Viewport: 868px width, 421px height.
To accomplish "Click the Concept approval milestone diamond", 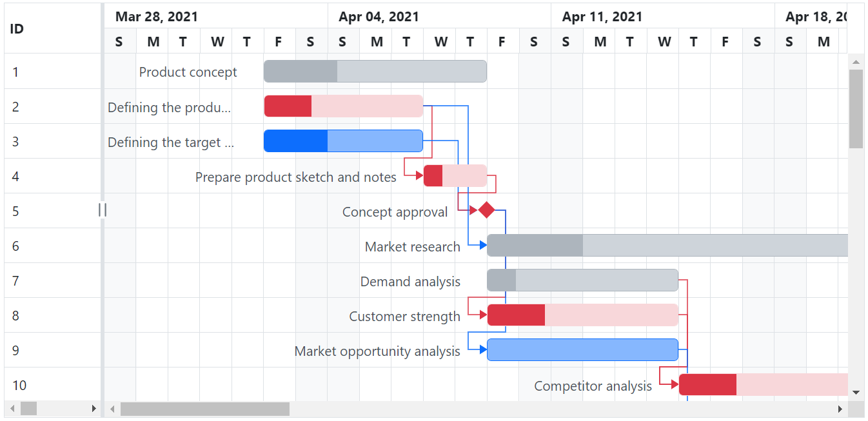I will click(486, 210).
